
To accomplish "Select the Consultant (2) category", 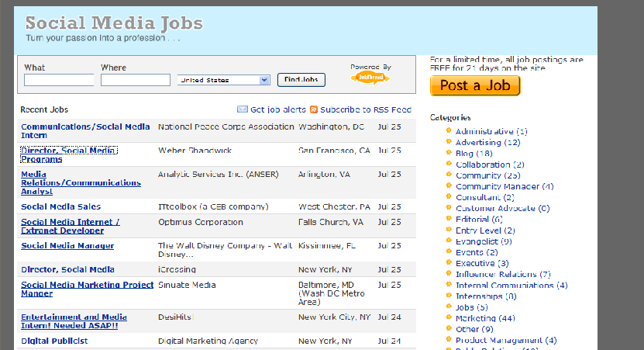I will point(484,197).
